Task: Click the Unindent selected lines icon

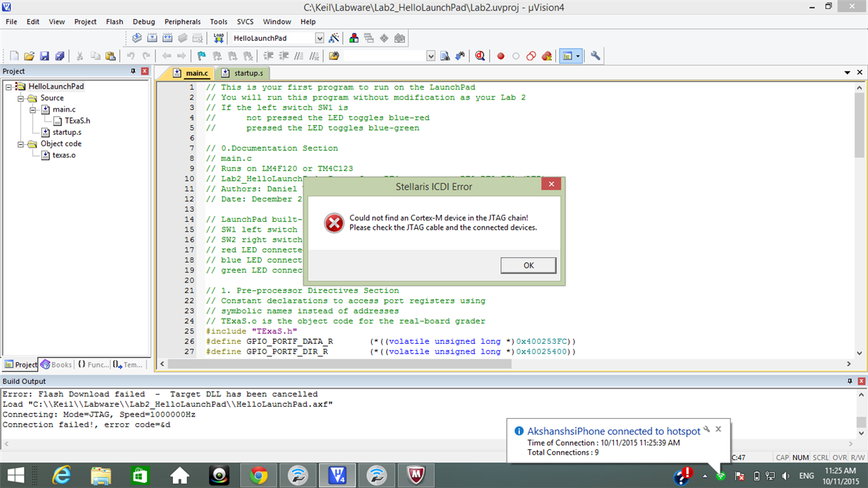Action: [x=284, y=56]
